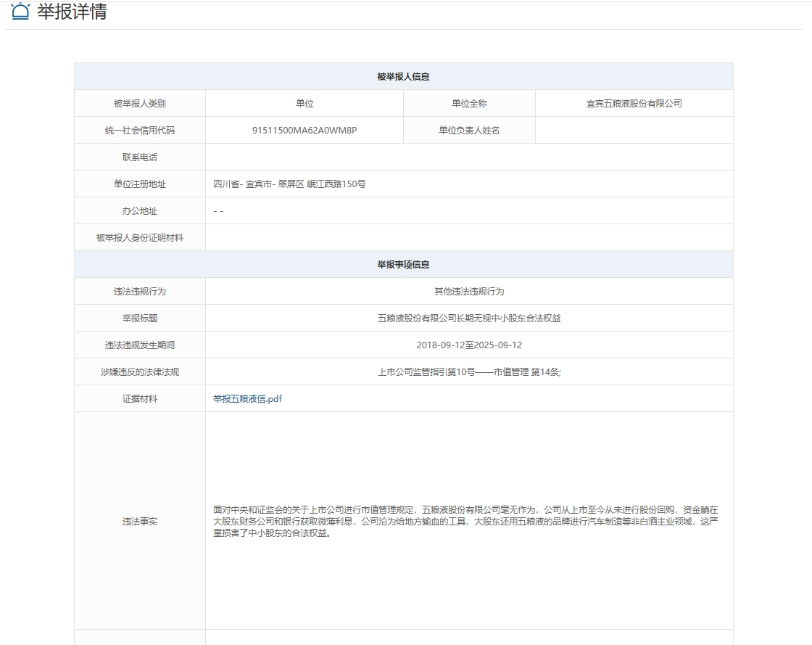Click the 被举报人类别 label cell
812x645 pixels.
point(140,103)
